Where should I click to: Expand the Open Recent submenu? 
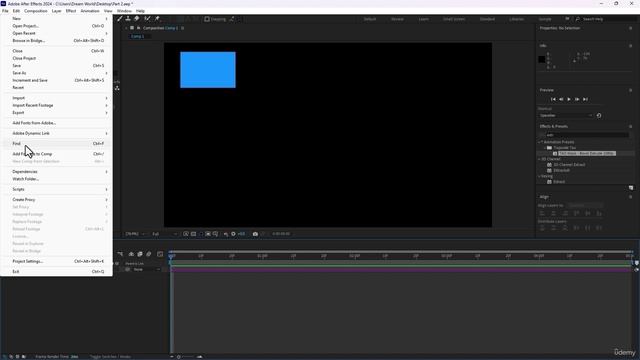(x=56, y=33)
